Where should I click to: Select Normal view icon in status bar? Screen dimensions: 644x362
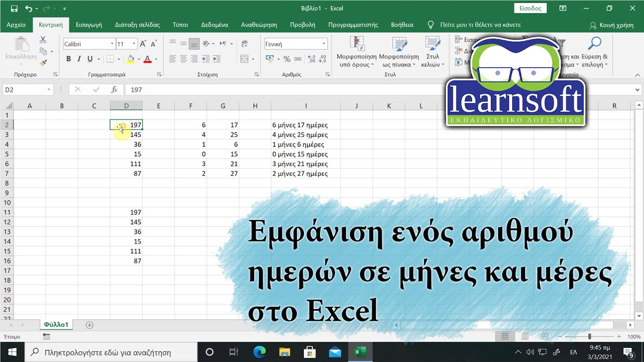click(505, 336)
